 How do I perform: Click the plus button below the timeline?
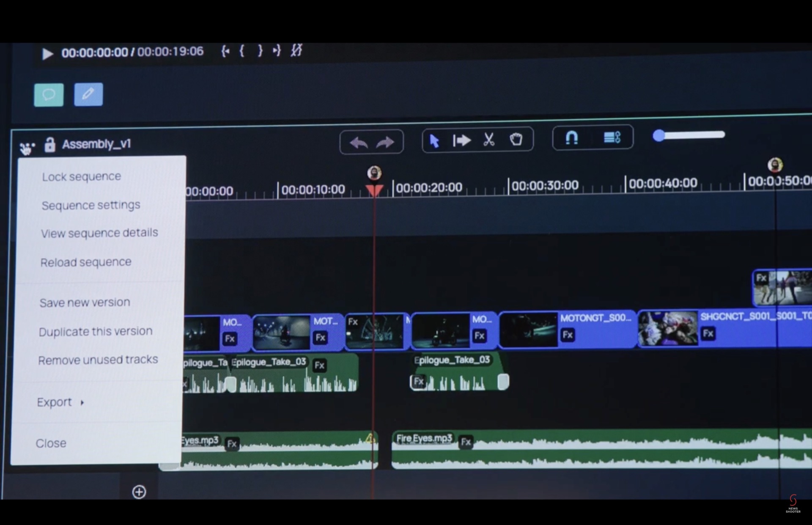(x=139, y=492)
